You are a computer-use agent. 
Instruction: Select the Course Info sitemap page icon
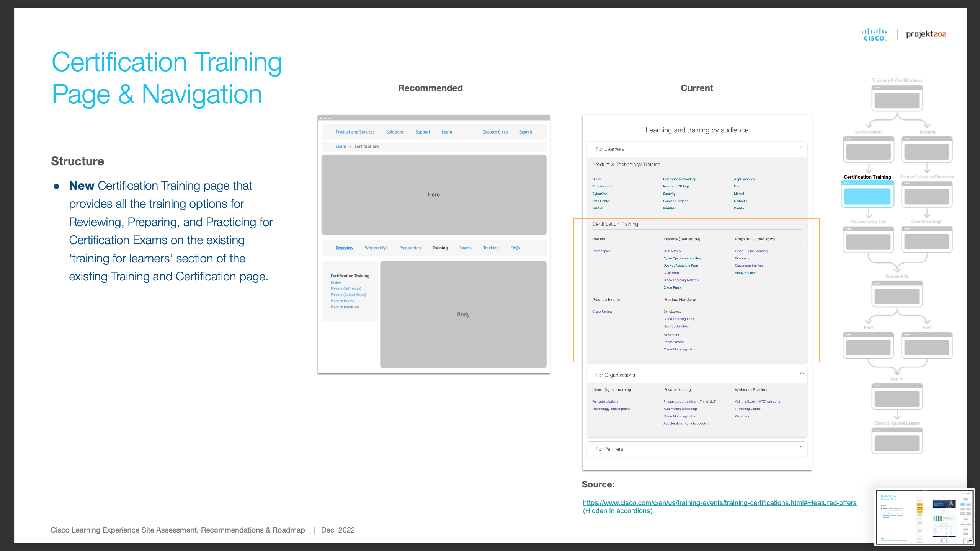point(897,294)
